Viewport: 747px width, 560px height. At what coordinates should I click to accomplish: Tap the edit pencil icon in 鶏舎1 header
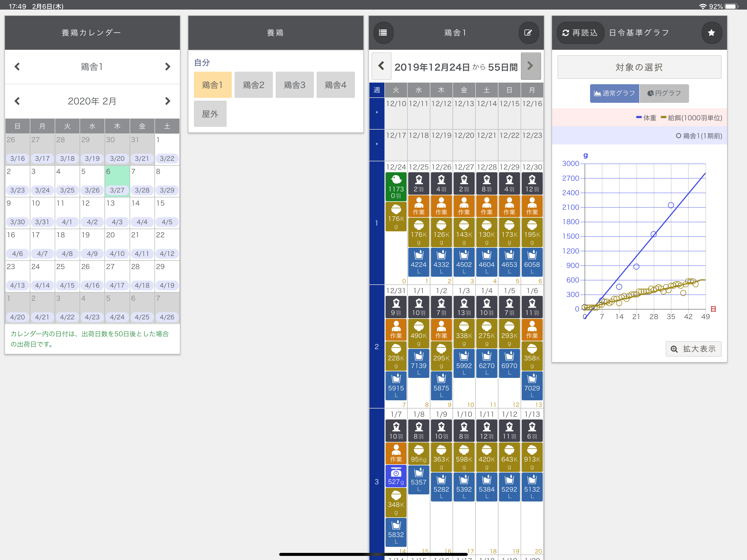(x=528, y=33)
